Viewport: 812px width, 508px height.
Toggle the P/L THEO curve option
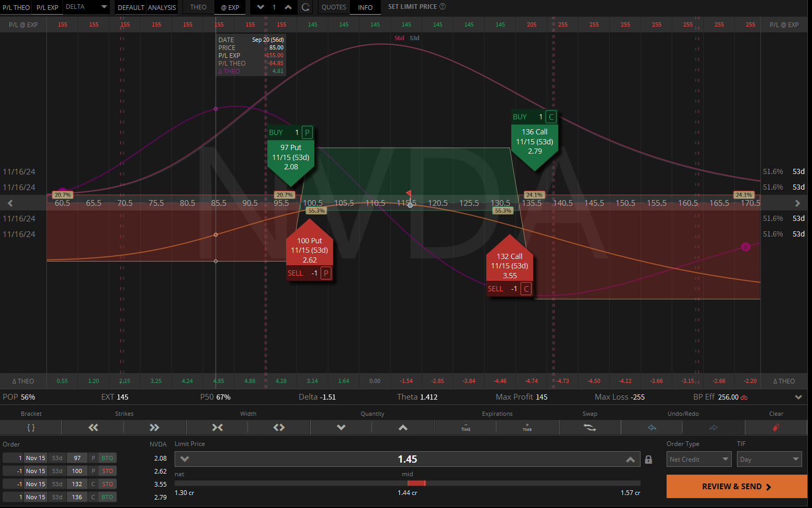[x=16, y=7]
